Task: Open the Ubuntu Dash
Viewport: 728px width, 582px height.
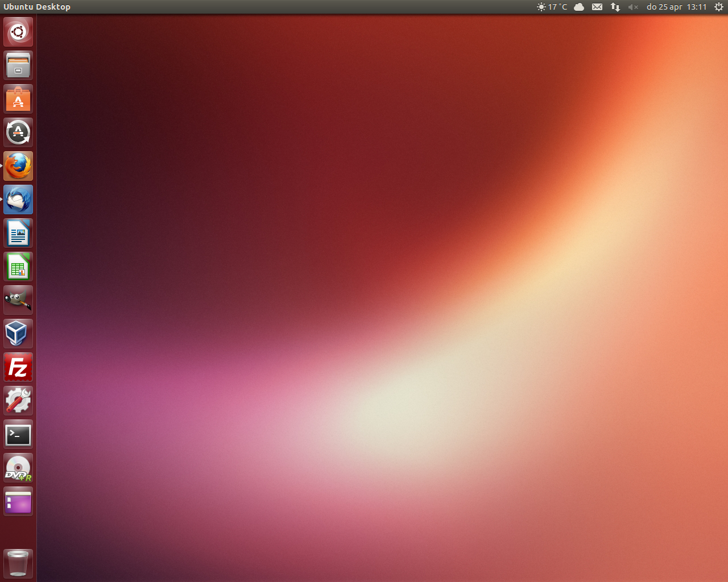Action: pos(18,32)
